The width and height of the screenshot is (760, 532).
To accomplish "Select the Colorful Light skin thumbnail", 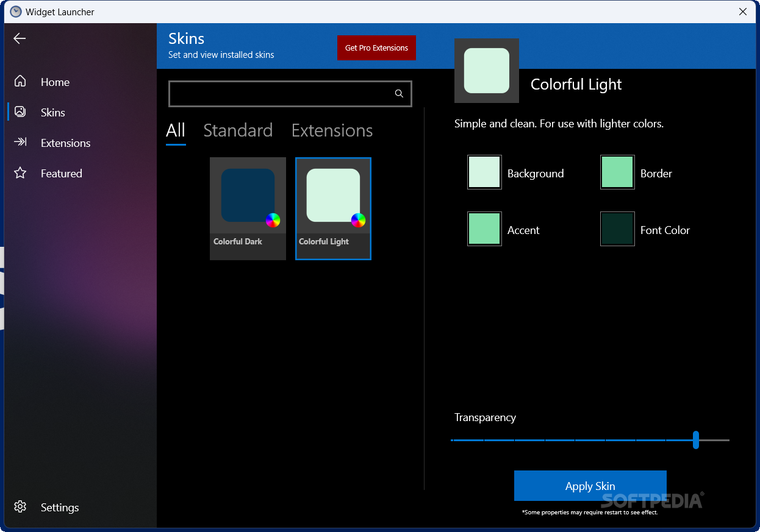I will [x=333, y=208].
